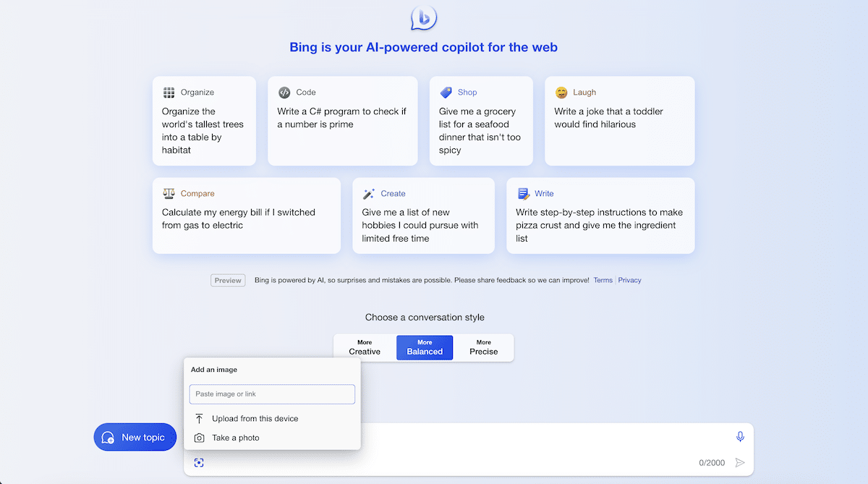The width and height of the screenshot is (868, 484).
Task: Click the visual search image icon
Action: (199, 463)
